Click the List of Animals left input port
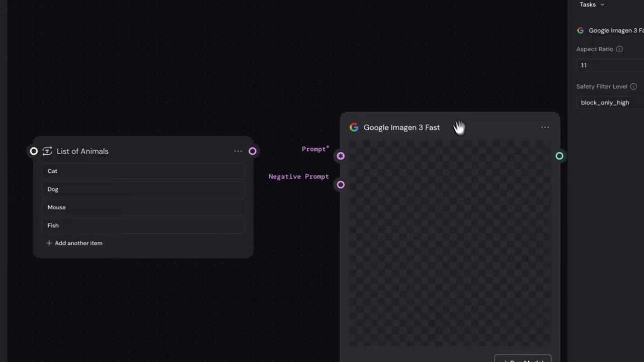The image size is (644, 362). 34,151
